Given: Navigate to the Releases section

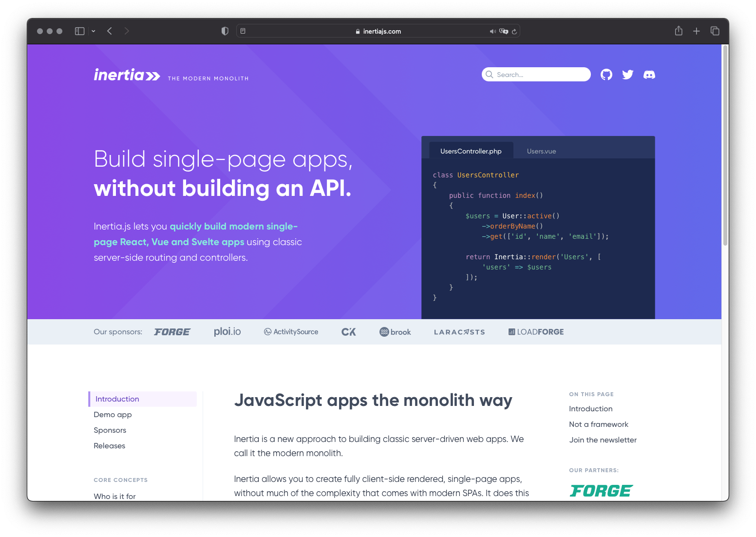Looking at the screenshot, I should (x=109, y=445).
